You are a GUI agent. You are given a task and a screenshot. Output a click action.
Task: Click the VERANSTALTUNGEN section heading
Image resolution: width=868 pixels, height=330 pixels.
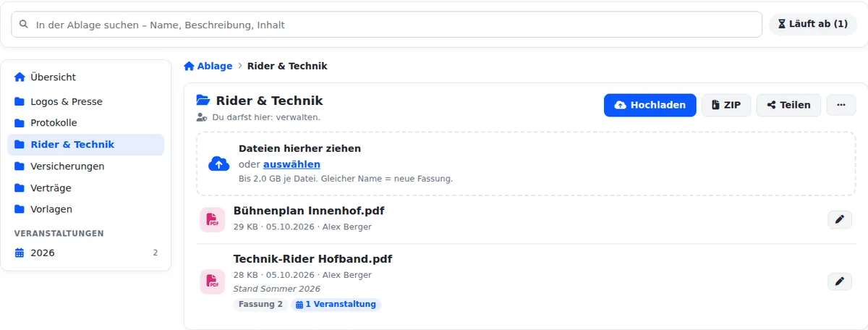59,233
